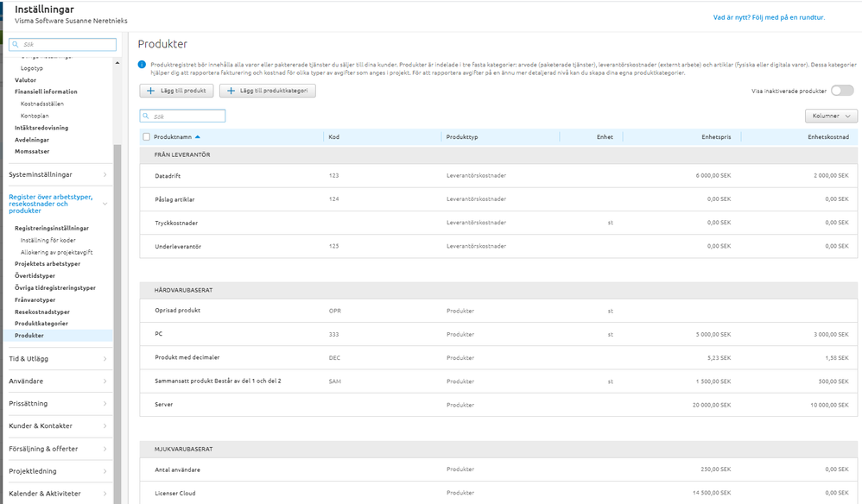Open Produktkategorier in the sidebar

coord(41,324)
